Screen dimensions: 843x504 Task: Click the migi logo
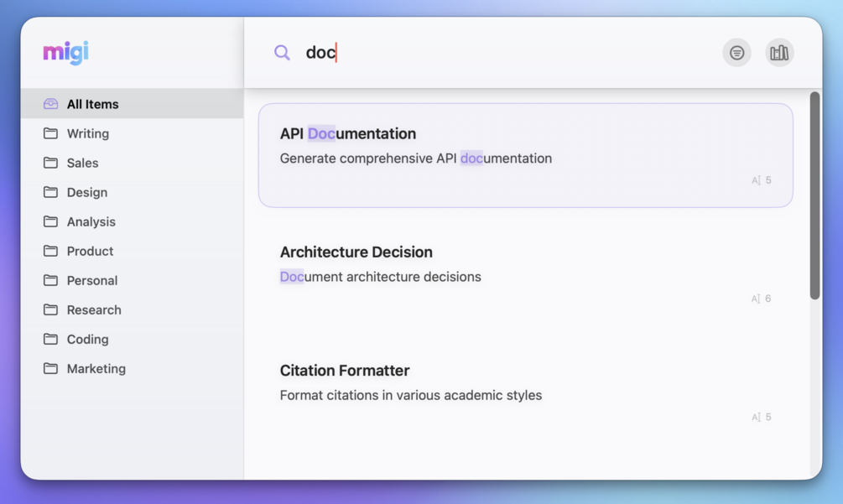pos(66,52)
